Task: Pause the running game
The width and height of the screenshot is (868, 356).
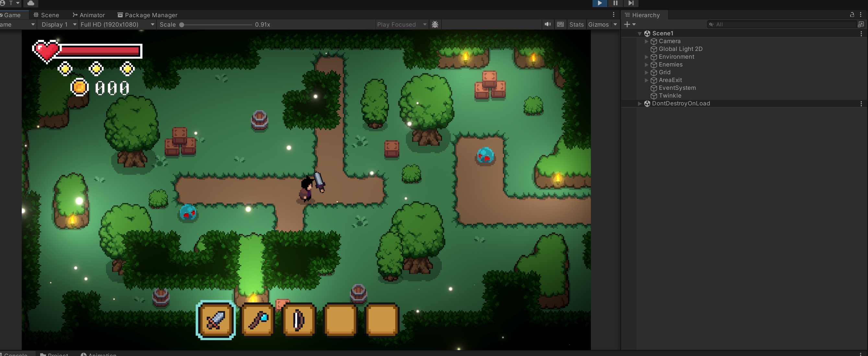Action: 615,3
